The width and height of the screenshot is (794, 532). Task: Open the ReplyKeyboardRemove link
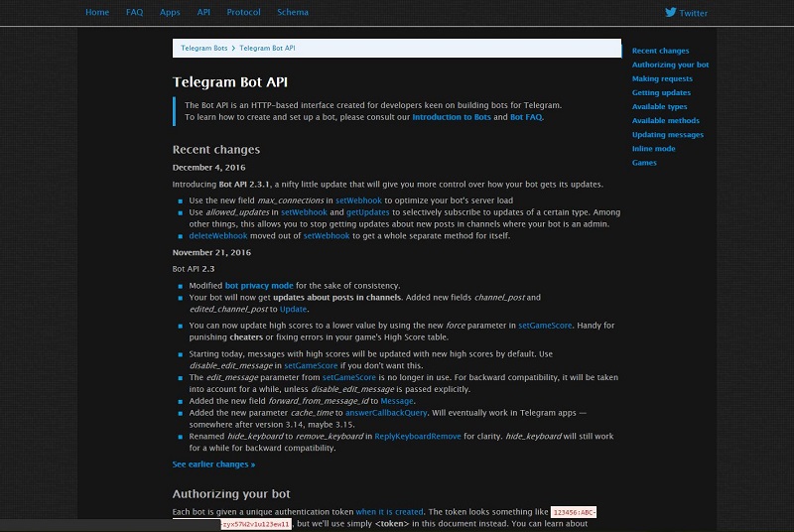pyautogui.click(x=418, y=437)
